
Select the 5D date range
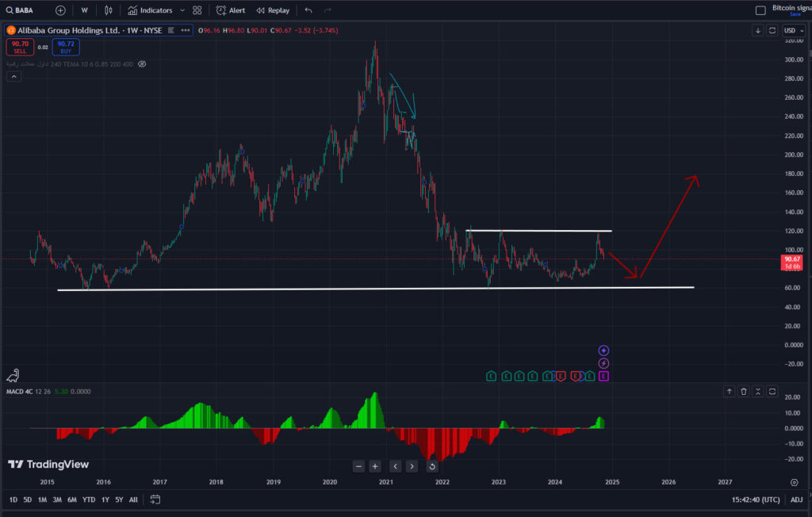click(28, 500)
